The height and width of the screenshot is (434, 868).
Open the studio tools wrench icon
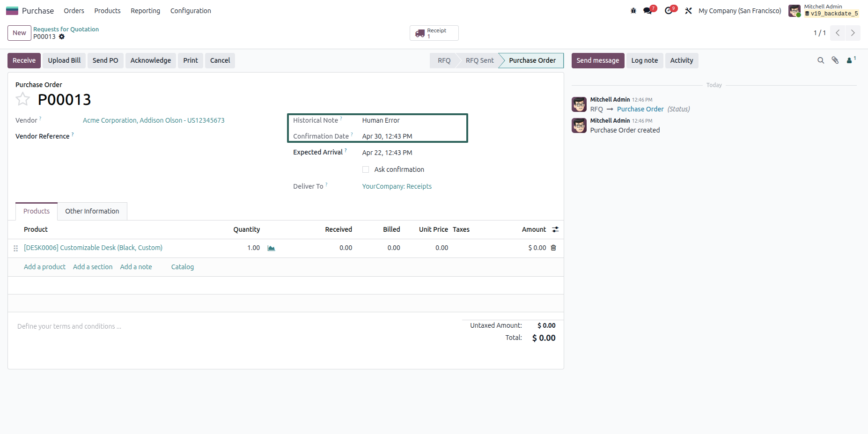[688, 11]
